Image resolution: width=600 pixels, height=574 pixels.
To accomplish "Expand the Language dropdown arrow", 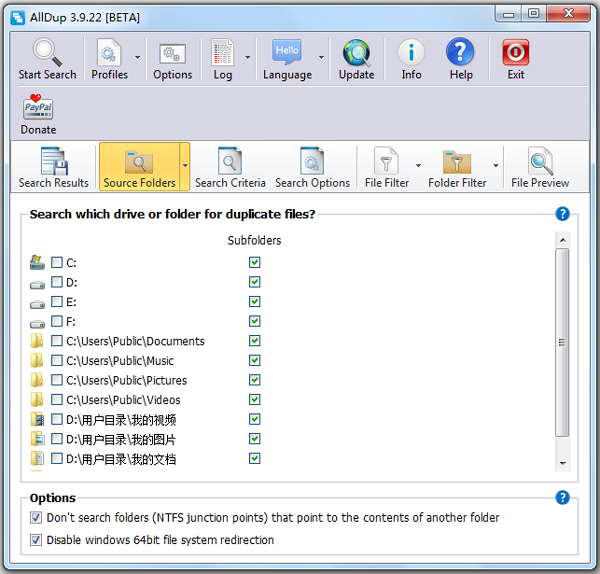I will [321, 57].
